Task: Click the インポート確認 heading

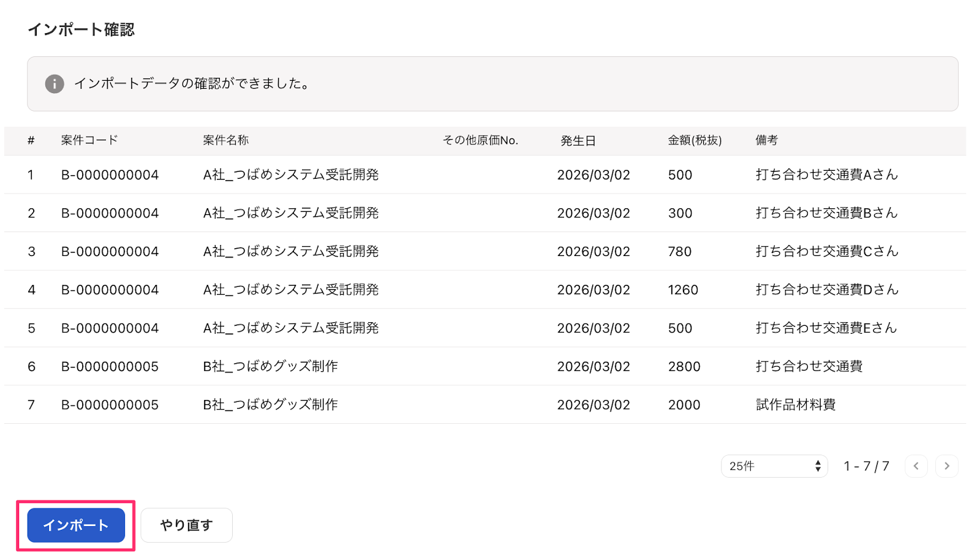Action: [81, 29]
